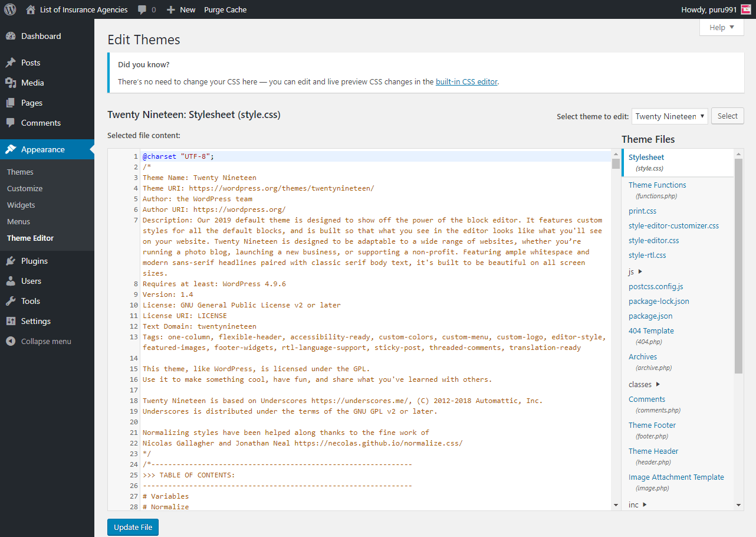Click the Appearance paintbrush icon

[11, 149]
